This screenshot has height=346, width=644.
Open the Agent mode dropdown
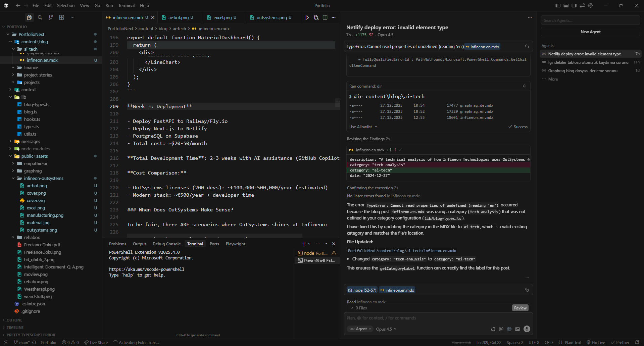[360, 329]
